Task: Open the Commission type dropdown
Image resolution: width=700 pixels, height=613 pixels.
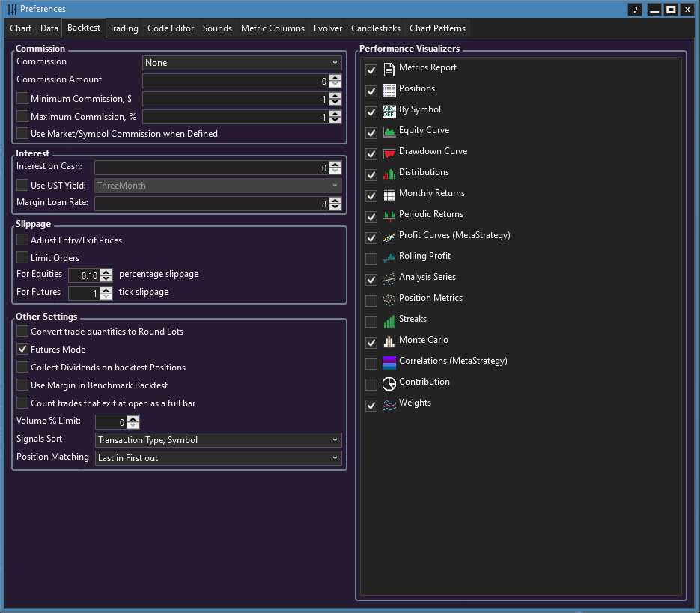Action: (242, 63)
